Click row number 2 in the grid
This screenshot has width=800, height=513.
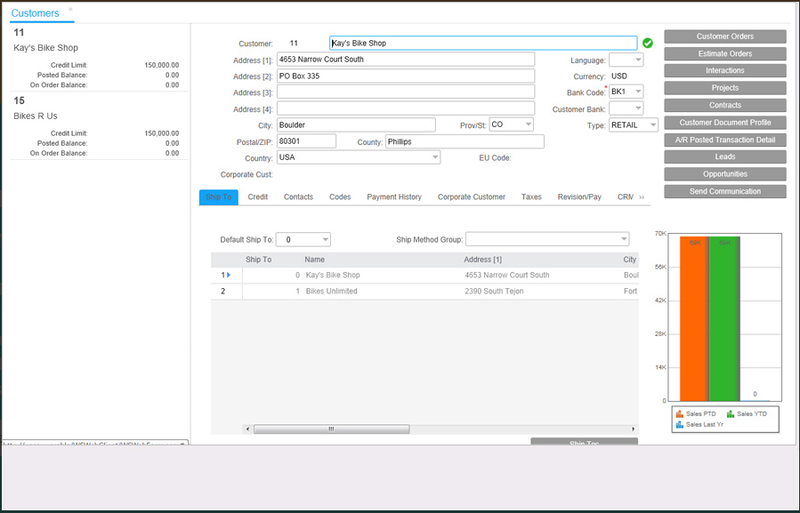223,291
